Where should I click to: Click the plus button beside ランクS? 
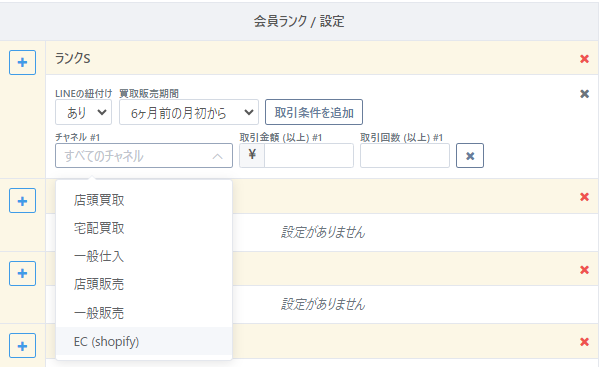click(x=22, y=62)
